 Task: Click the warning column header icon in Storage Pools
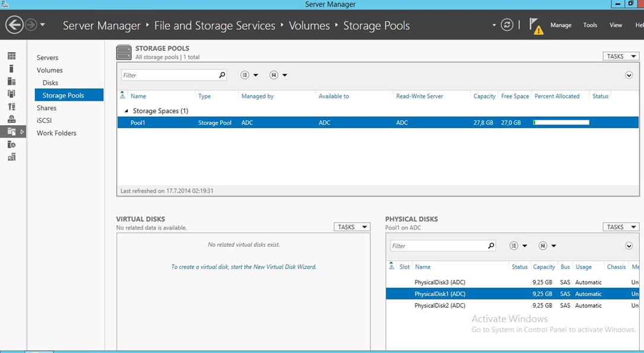[x=123, y=96]
